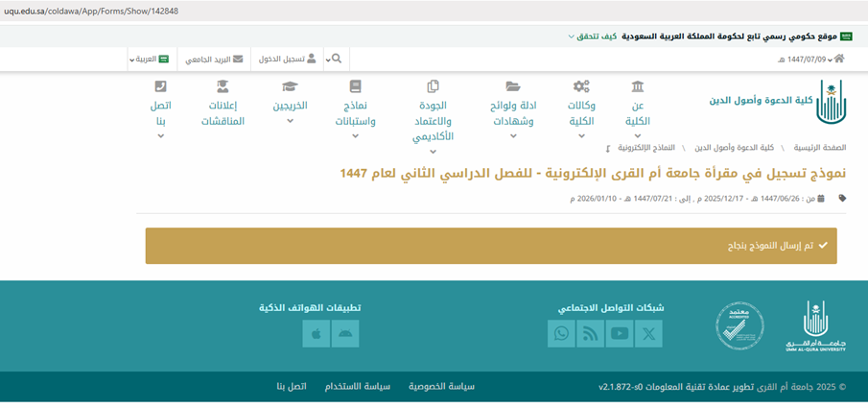This screenshot has width=868, height=408.
Task: Click the gears icon above وكالات الكلية
Action: click(581, 86)
